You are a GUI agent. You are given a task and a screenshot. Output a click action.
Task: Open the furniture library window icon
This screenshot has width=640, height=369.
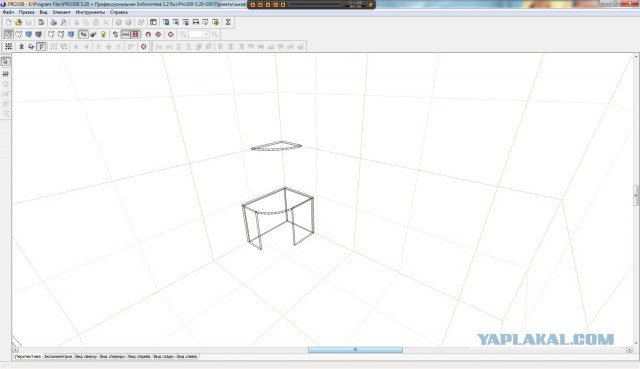tap(166, 22)
